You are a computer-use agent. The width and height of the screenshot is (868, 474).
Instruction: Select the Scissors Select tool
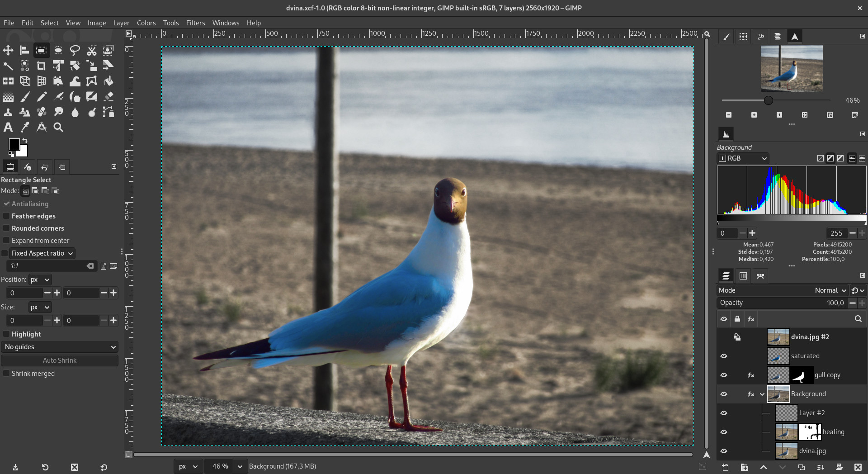[x=92, y=50]
